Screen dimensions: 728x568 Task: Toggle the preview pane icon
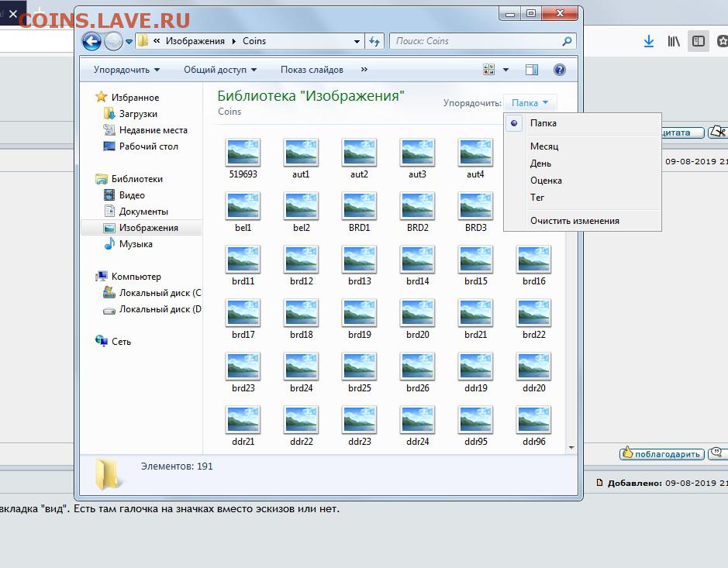pos(532,70)
